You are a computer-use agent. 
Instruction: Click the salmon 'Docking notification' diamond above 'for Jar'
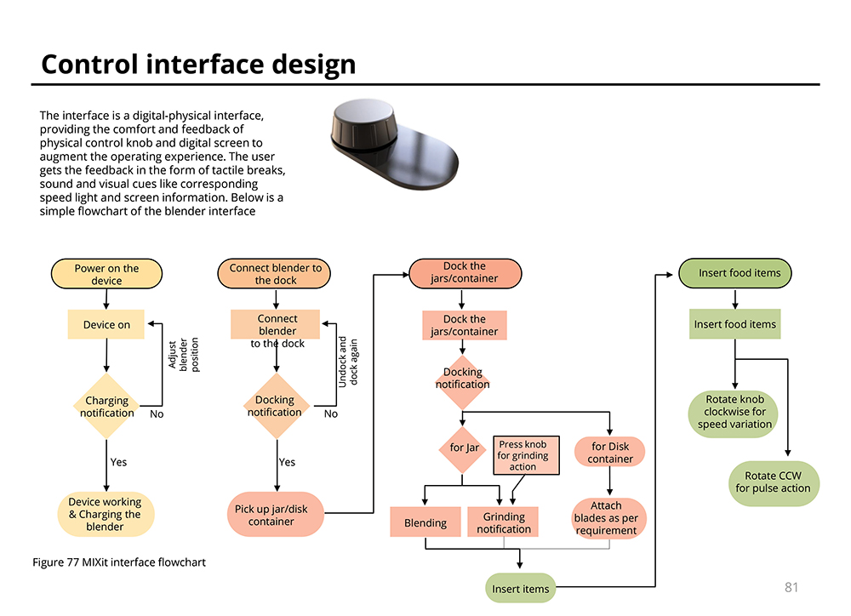(462, 383)
